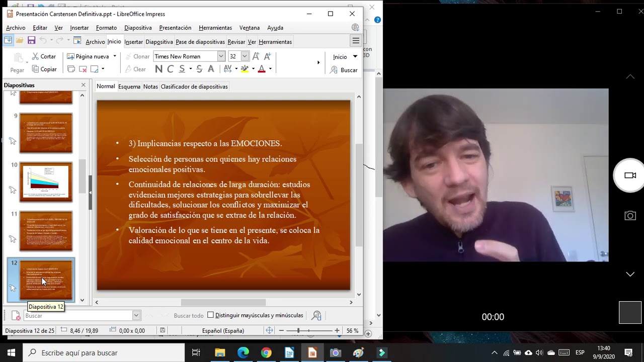644x362 pixels.
Task: Open a file with folder icon
Action: point(20,41)
